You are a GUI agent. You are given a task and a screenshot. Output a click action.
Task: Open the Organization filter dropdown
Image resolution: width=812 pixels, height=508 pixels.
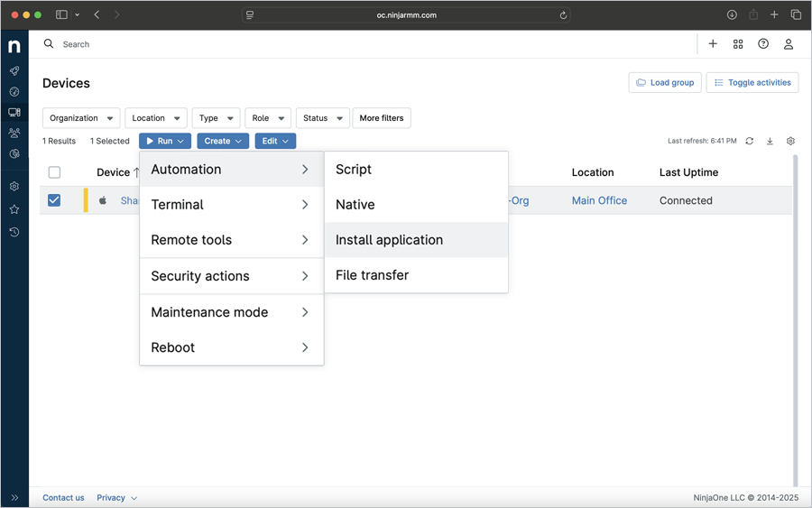81,118
